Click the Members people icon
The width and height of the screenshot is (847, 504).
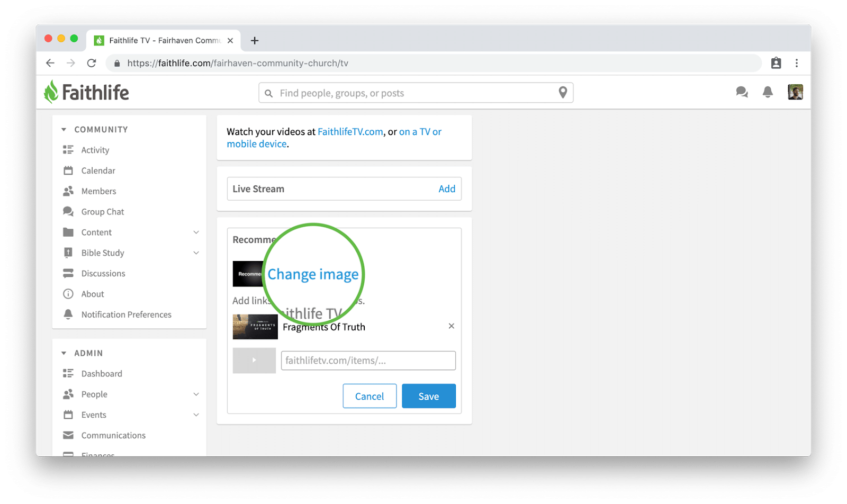(68, 191)
